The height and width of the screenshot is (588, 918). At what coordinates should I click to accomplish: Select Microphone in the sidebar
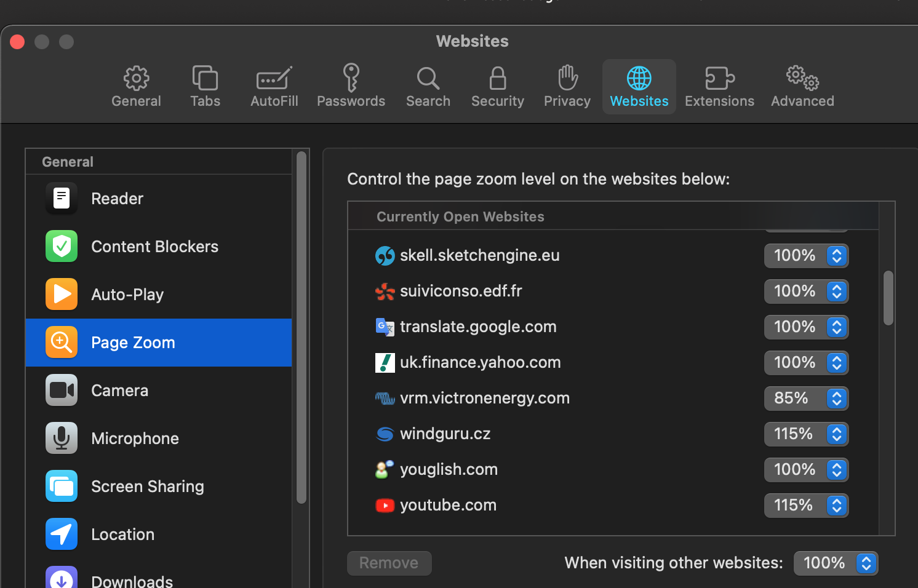[159, 438]
